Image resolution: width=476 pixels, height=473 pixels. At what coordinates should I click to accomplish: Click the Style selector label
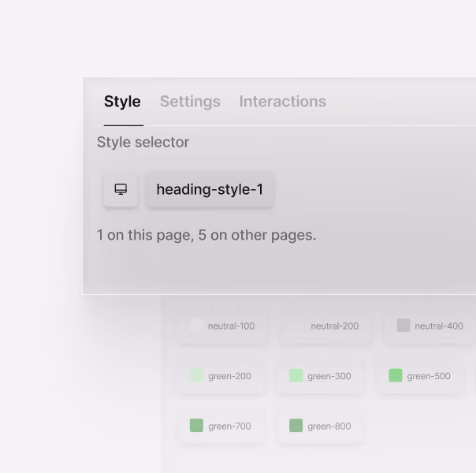coord(143,142)
